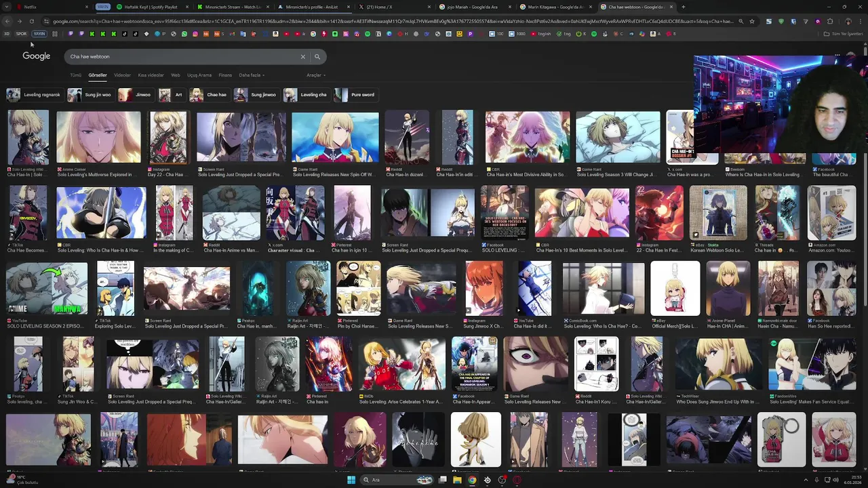Viewport: 868px width, 488px height.
Task: Open the Game Rant Spin-Off image thumbnail
Action: pyautogui.click(x=335, y=138)
